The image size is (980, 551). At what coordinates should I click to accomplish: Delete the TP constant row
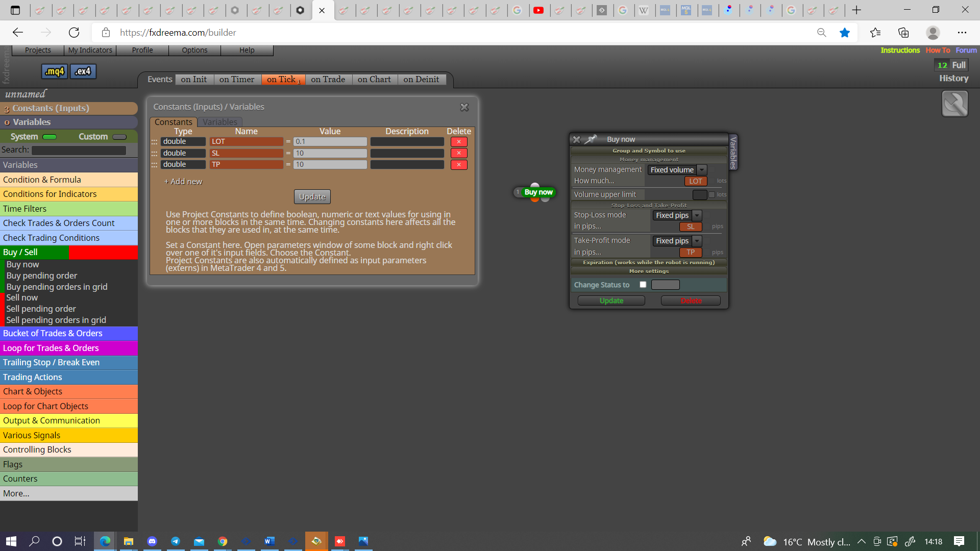(459, 164)
